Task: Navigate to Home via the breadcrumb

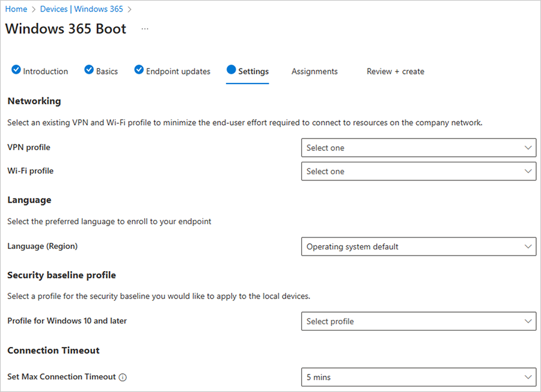Action: click(x=16, y=8)
